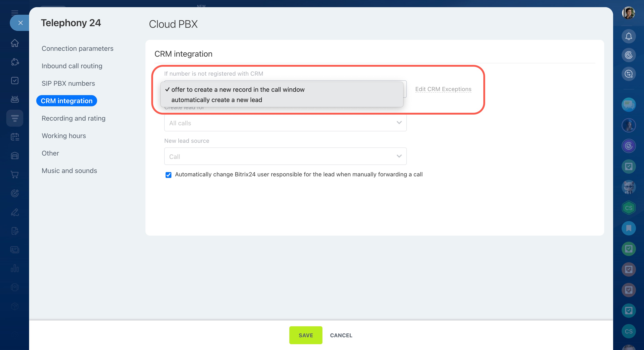
Task: Close the Telephony 24 slider panel
Action: [x=21, y=23]
